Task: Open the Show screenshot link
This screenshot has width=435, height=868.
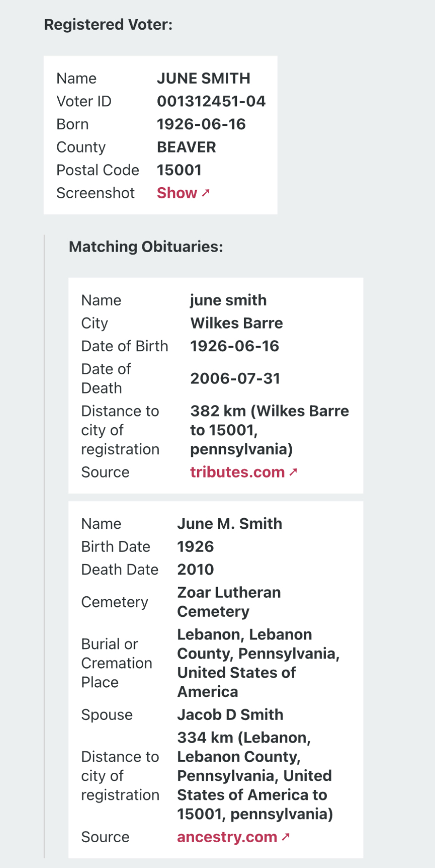Action: point(183,193)
